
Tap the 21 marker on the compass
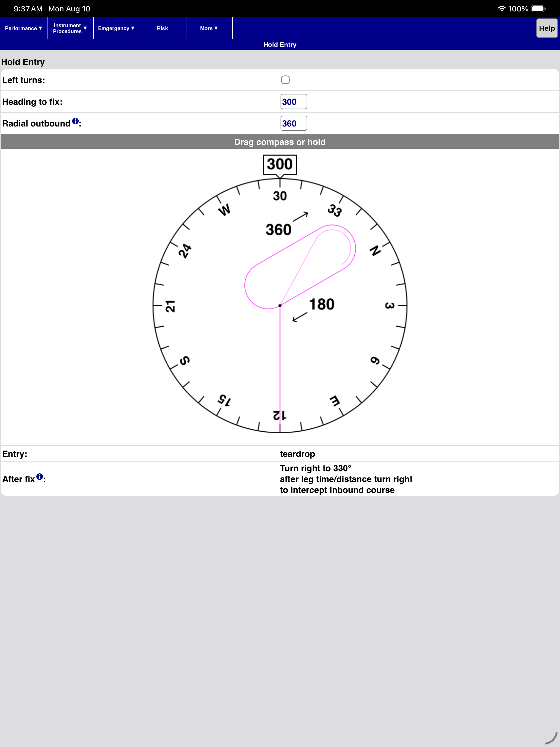click(170, 306)
